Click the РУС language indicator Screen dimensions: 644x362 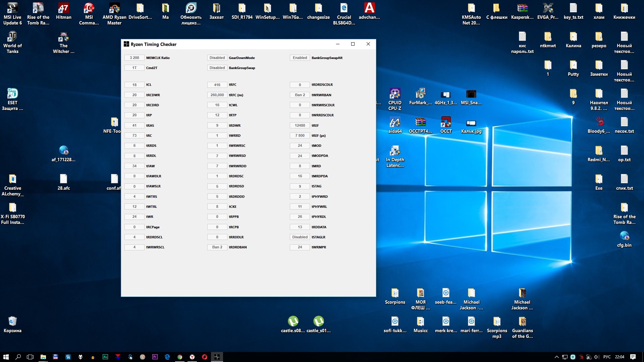(x=607, y=357)
